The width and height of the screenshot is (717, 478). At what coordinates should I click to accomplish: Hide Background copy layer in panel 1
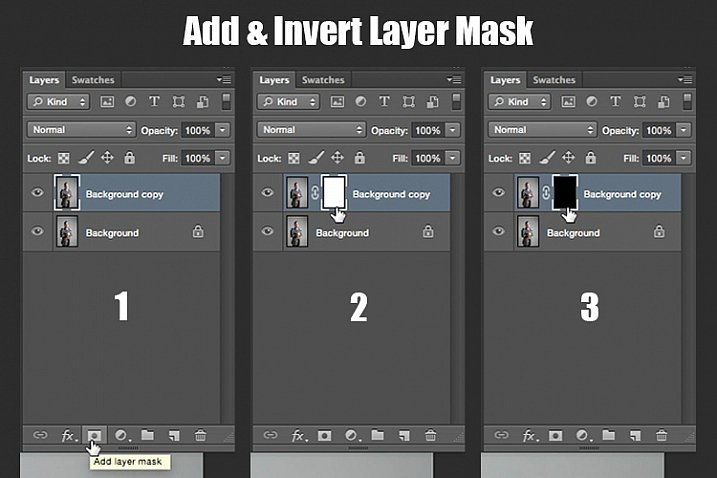[38, 194]
